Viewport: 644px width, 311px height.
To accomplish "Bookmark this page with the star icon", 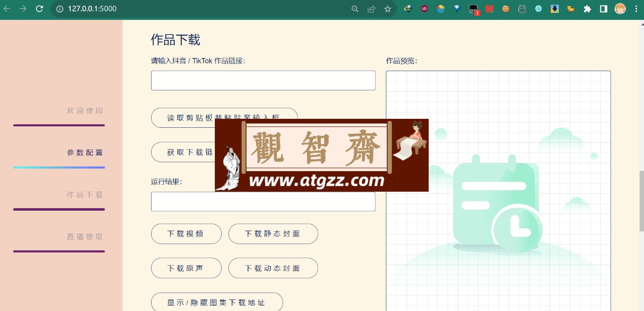I will 387,8.
